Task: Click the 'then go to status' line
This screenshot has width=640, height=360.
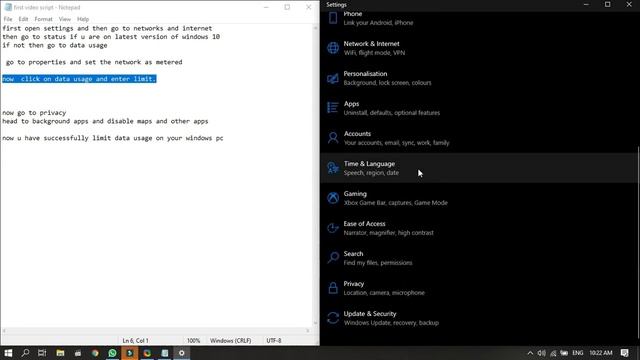Action: (111, 37)
